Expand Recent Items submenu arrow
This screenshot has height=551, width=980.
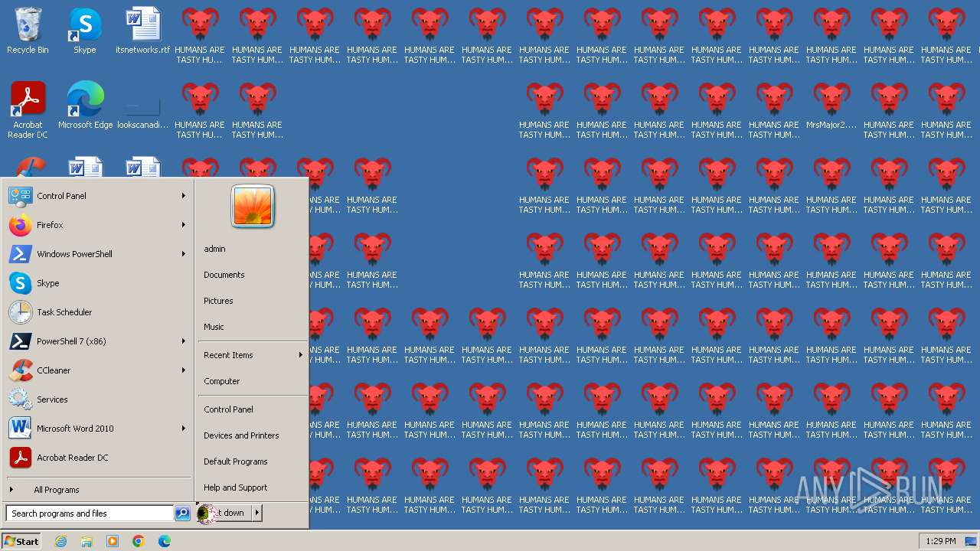300,355
